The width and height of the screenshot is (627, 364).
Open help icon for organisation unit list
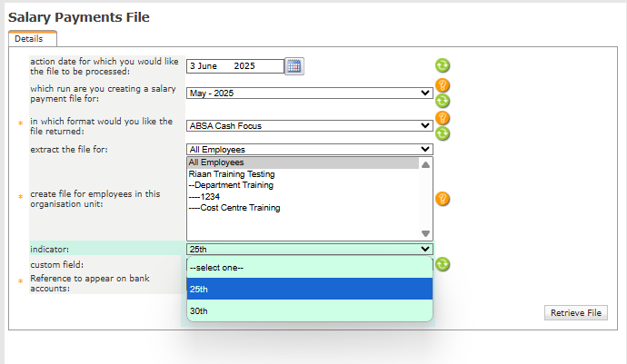click(x=443, y=198)
